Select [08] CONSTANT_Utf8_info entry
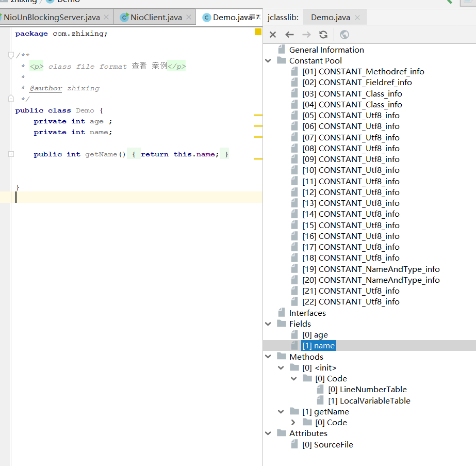The image size is (476, 466). pos(351,149)
